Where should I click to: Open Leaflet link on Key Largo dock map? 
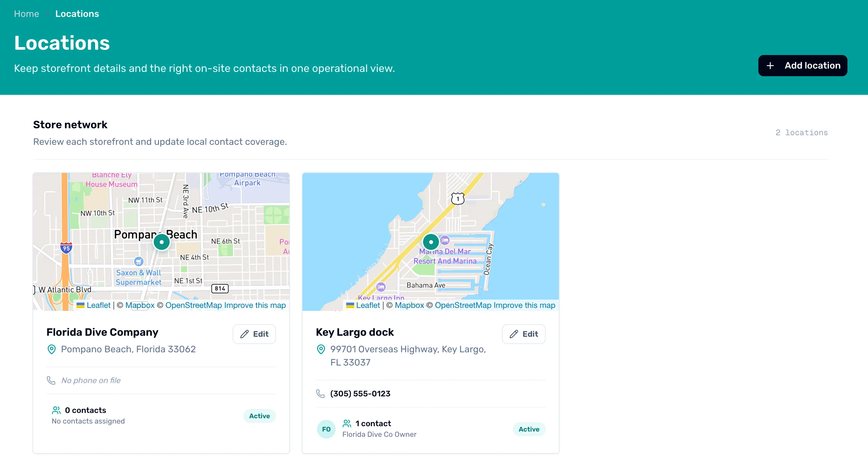click(368, 305)
